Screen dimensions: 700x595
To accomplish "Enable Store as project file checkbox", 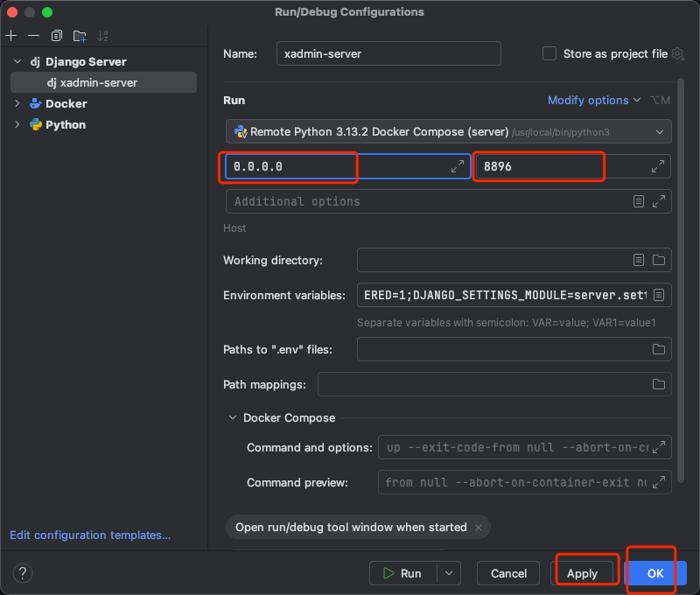I will (x=549, y=53).
